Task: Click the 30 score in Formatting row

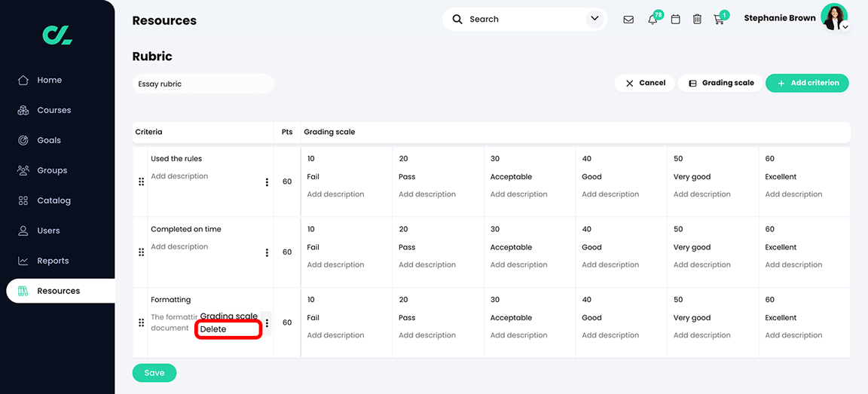Action: [x=495, y=300]
